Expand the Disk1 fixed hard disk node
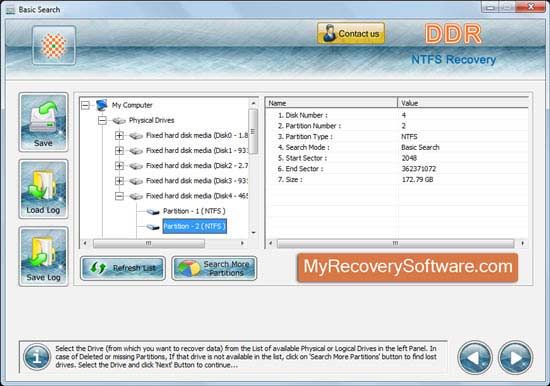The image size is (550, 386). 119,151
